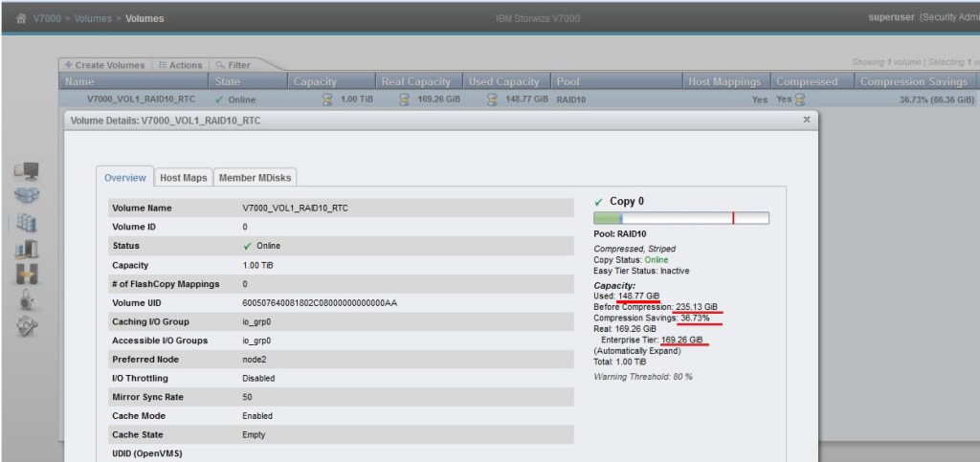Open the Hosts icon in the sidebar
This screenshot has width=980, height=462.
27,249
